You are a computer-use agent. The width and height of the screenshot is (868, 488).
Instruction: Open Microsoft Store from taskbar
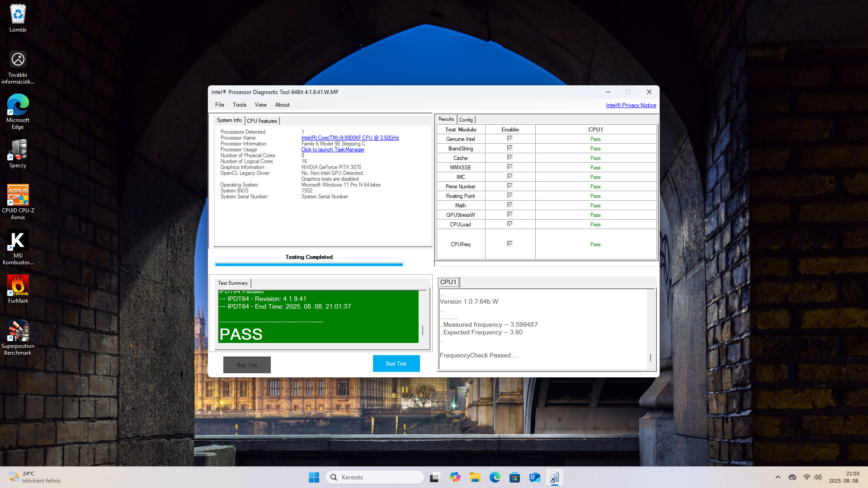click(514, 477)
